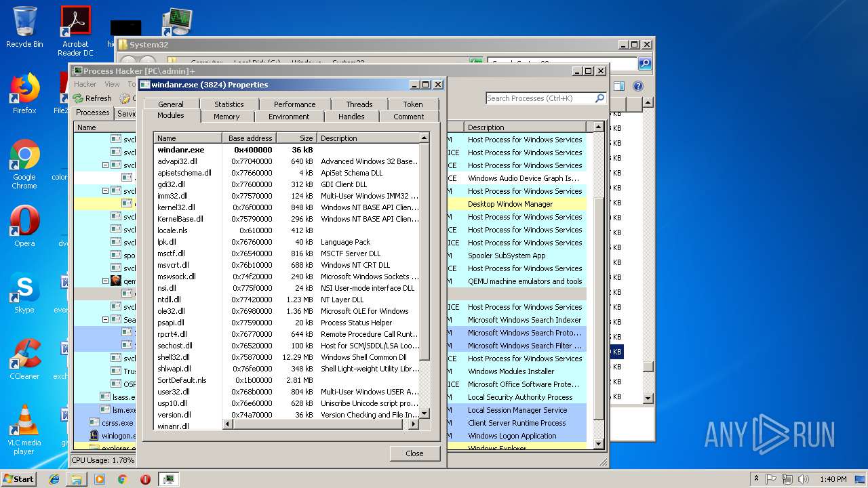Select csrss.exe process row

pos(330,423)
